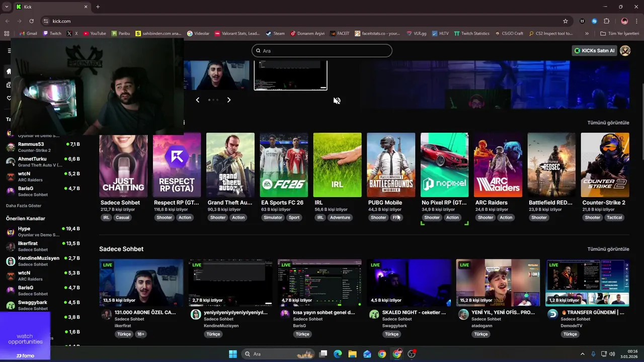Open Swaggybark channel in sidebar
The width and height of the screenshot is (644, 362).
click(x=43, y=305)
